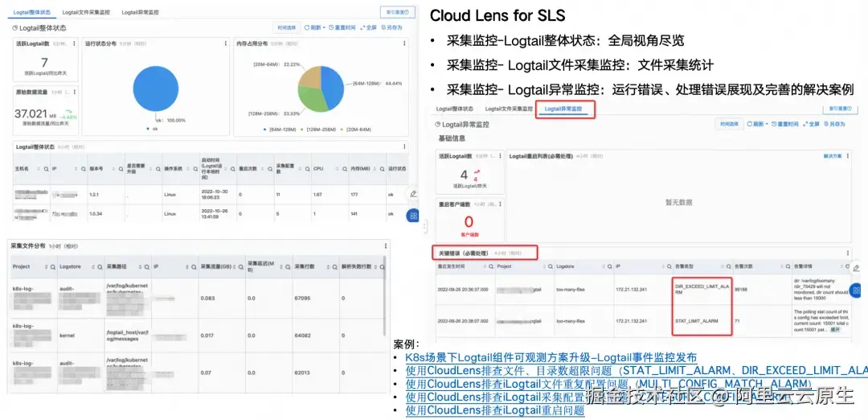Click the search icon in the 操作系统 column
The width and height of the screenshot is (868, 420).
[x=196, y=168]
